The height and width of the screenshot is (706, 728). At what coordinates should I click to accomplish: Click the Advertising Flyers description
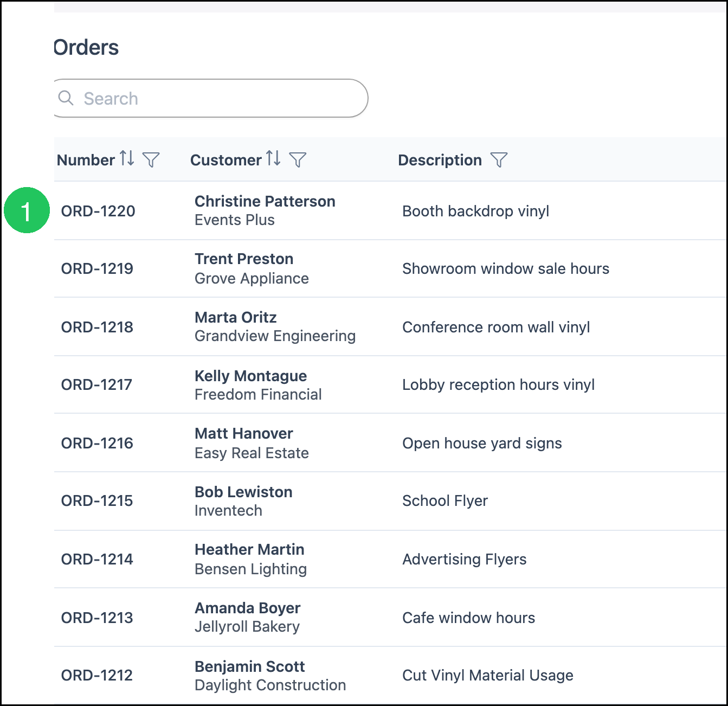coord(465,559)
